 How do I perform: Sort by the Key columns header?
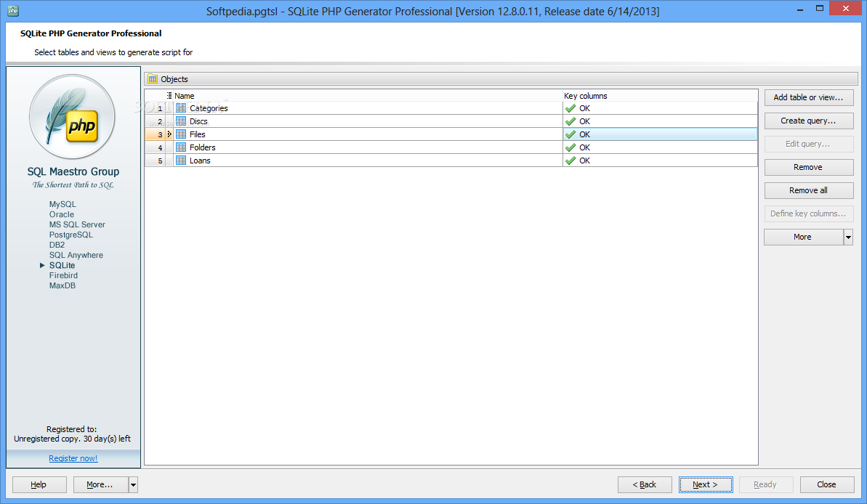[660, 96]
